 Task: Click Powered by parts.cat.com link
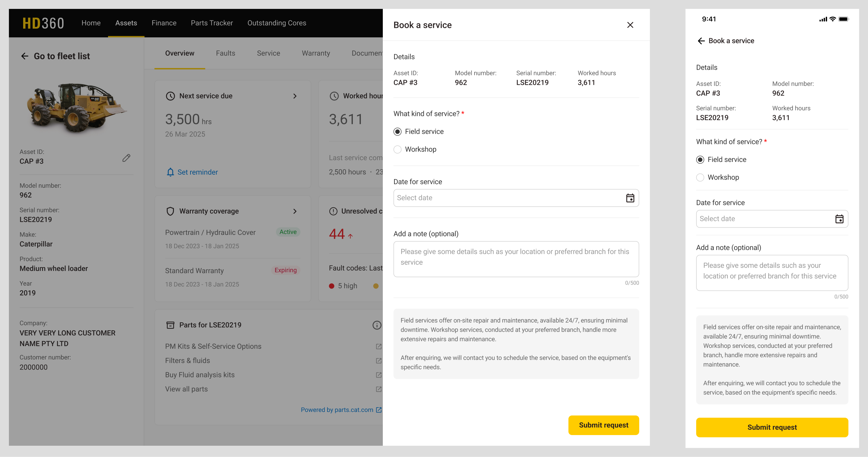tap(341, 410)
